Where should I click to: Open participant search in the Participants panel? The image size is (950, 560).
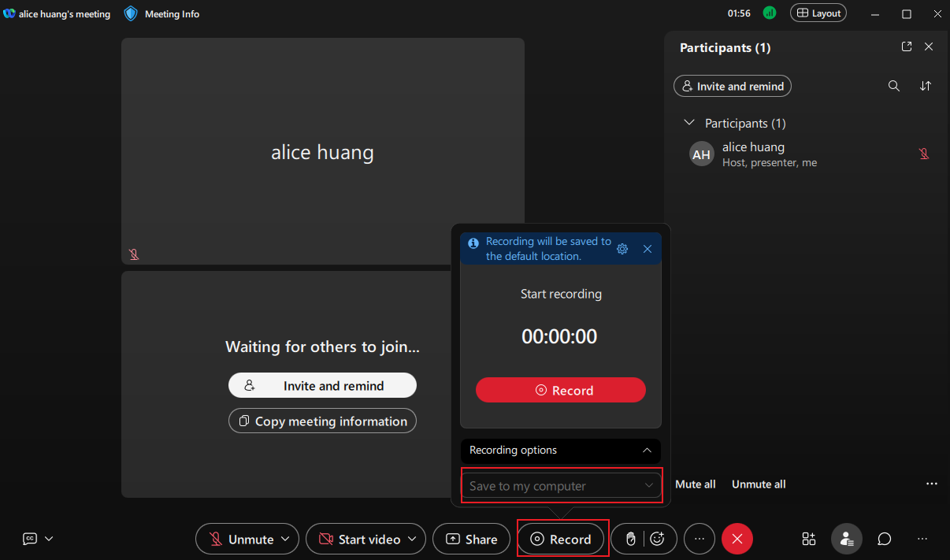click(x=894, y=86)
